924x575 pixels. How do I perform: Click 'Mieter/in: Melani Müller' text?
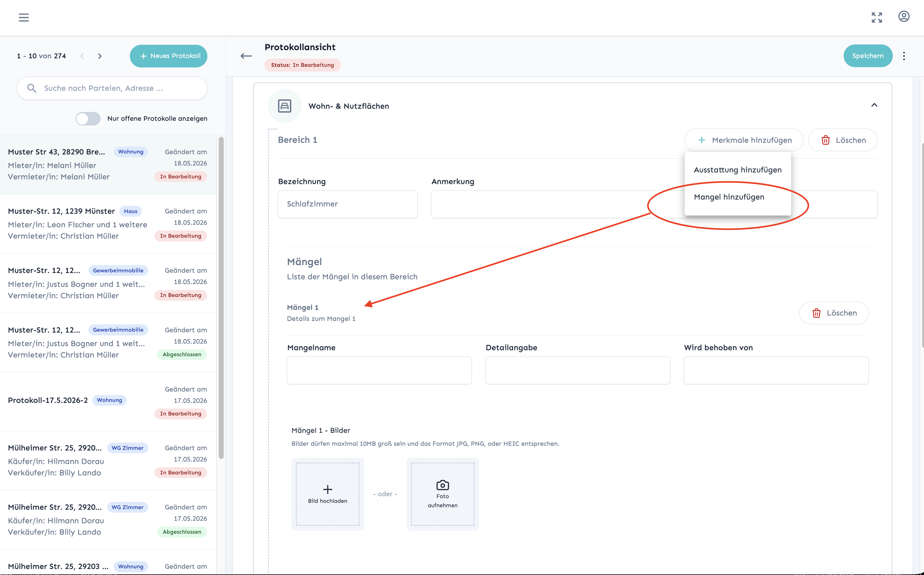[x=52, y=166]
